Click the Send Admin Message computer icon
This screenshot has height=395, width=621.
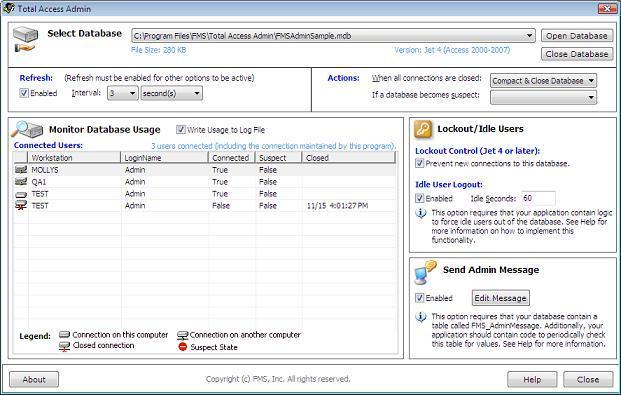pos(425,273)
